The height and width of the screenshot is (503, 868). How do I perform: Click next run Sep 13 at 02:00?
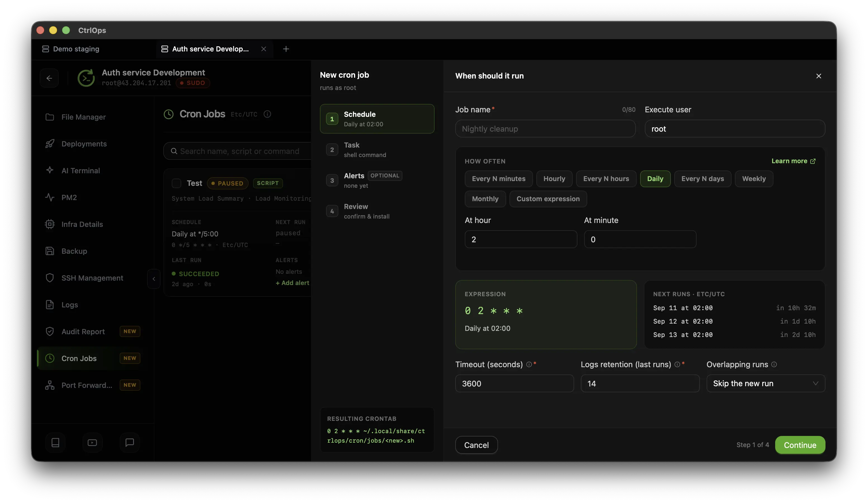(x=683, y=335)
